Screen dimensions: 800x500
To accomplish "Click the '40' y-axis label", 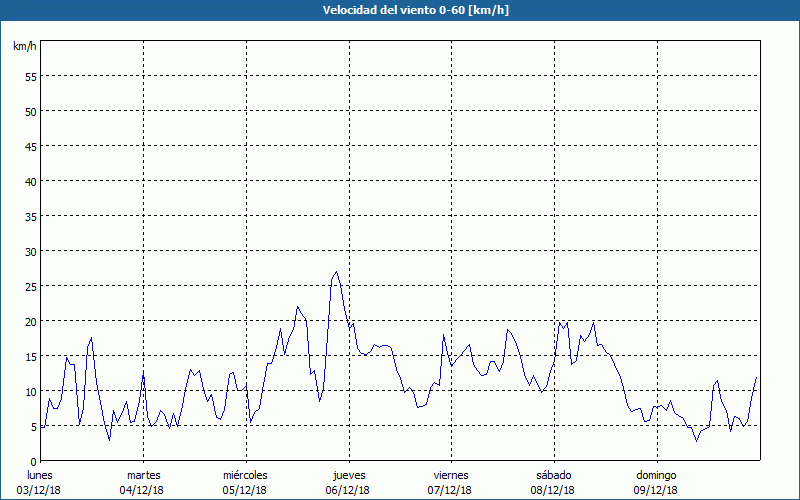I will pyautogui.click(x=31, y=182).
